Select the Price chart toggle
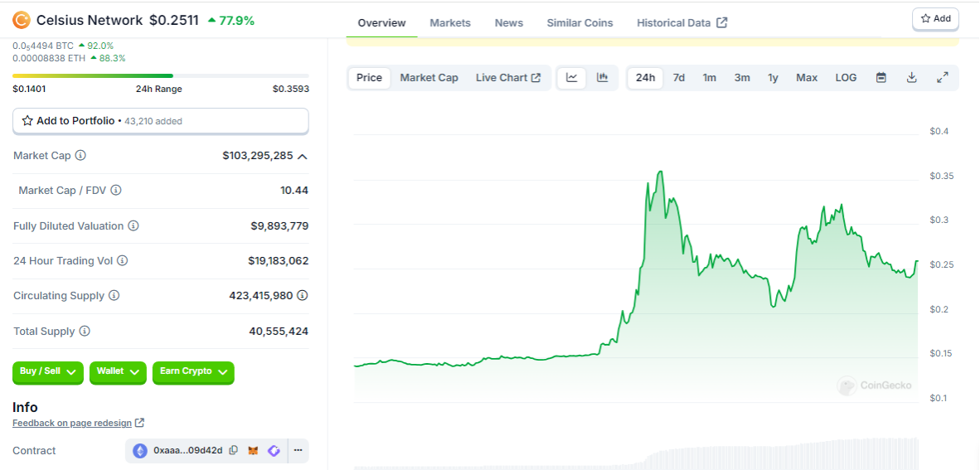Screen dimensions: 980x470 point(370,77)
